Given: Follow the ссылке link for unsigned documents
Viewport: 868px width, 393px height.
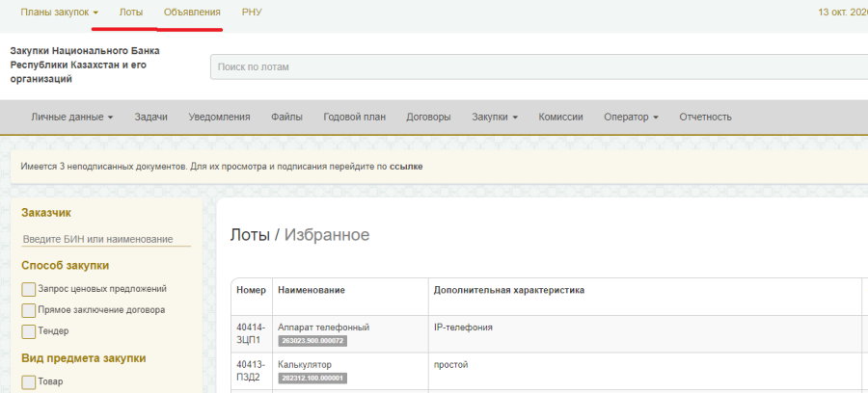Looking at the screenshot, I should 406,167.
